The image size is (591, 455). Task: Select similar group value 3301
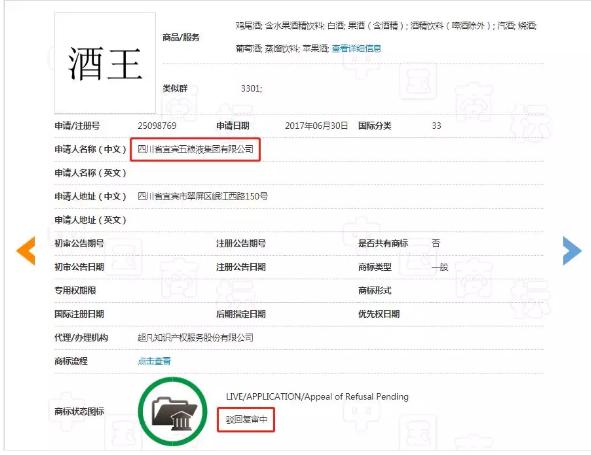251,89
